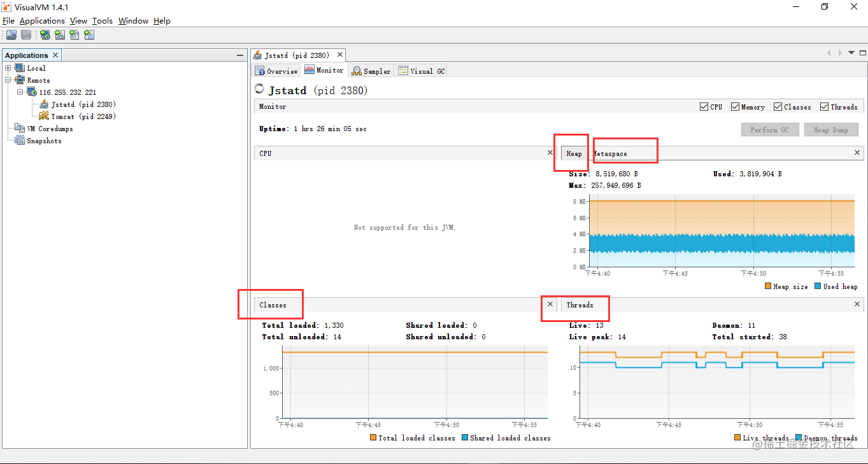868x464 pixels.
Task: Click the 'Not supported for this JVM.' message
Action: pyautogui.click(x=404, y=227)
